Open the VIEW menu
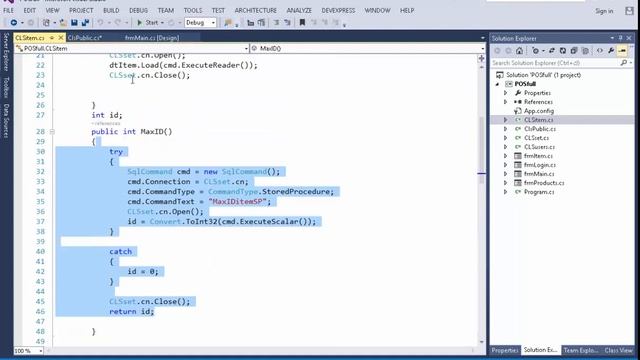Image resolution: width=640 pixels, height=360 pixels. 52,10
